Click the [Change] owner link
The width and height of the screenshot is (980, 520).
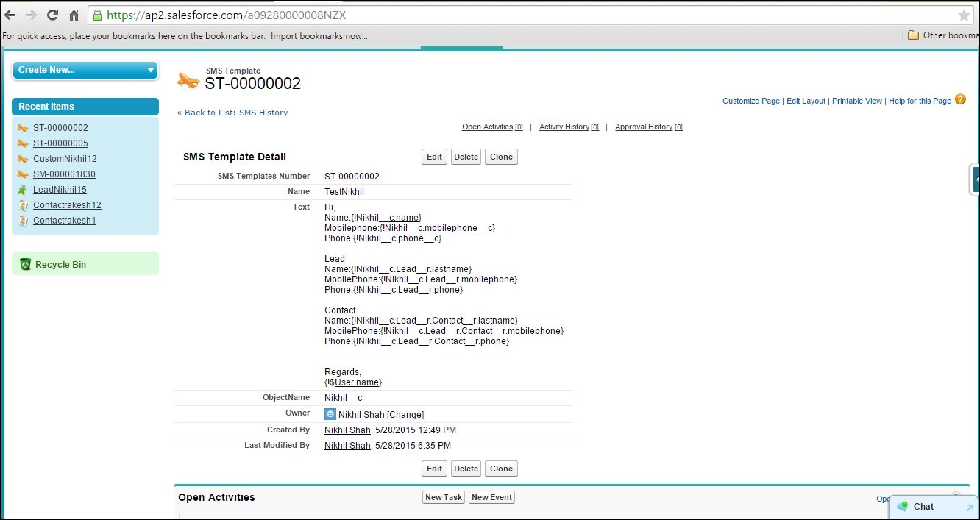(x=405, y=415)
